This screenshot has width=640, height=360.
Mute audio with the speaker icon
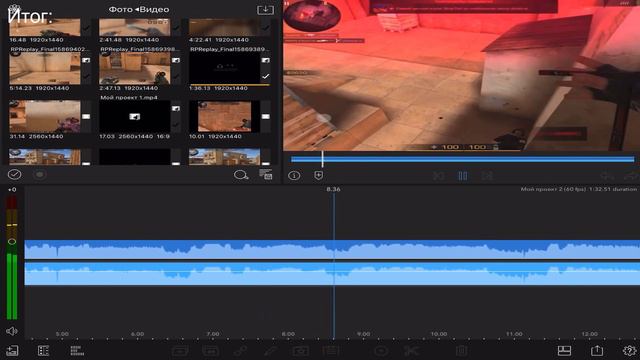tap(12, 331)
